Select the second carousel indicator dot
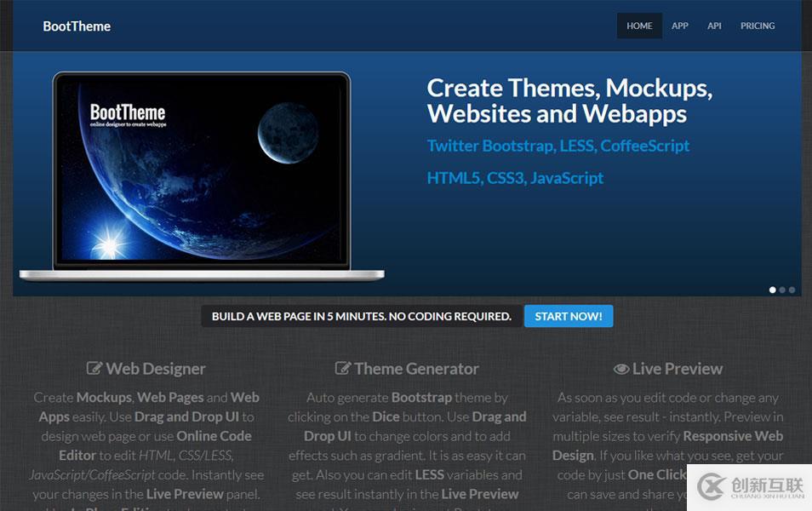 click(x=782, y=290)
